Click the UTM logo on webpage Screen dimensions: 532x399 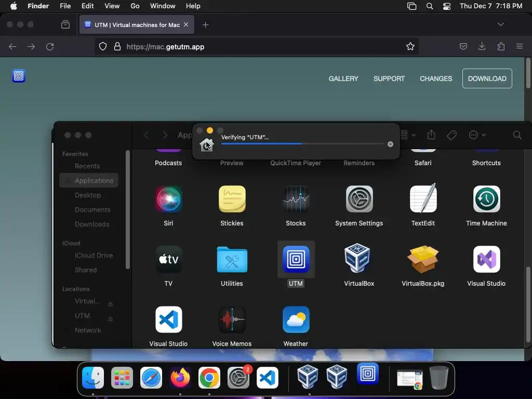pyautogui.click(x=19, y=76)
